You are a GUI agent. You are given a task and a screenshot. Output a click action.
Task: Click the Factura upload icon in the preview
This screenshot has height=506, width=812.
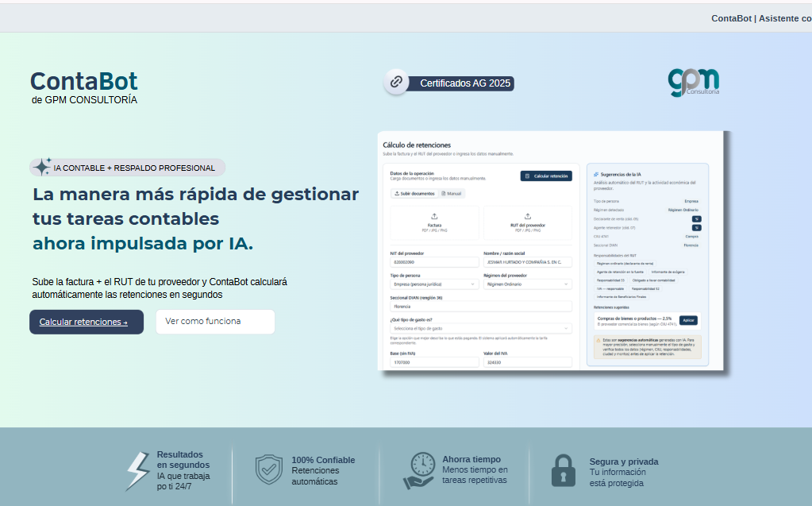[x=434, y=216]
